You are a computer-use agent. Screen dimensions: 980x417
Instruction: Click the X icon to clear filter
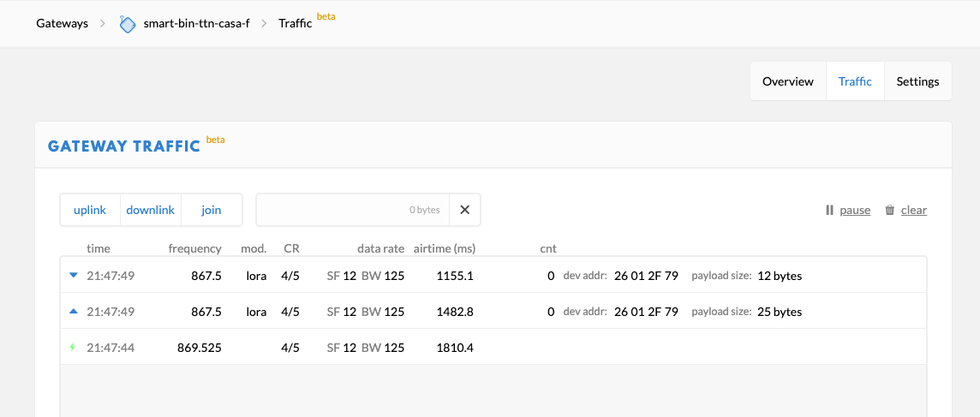pyautogui.click(x=464, y=210)
